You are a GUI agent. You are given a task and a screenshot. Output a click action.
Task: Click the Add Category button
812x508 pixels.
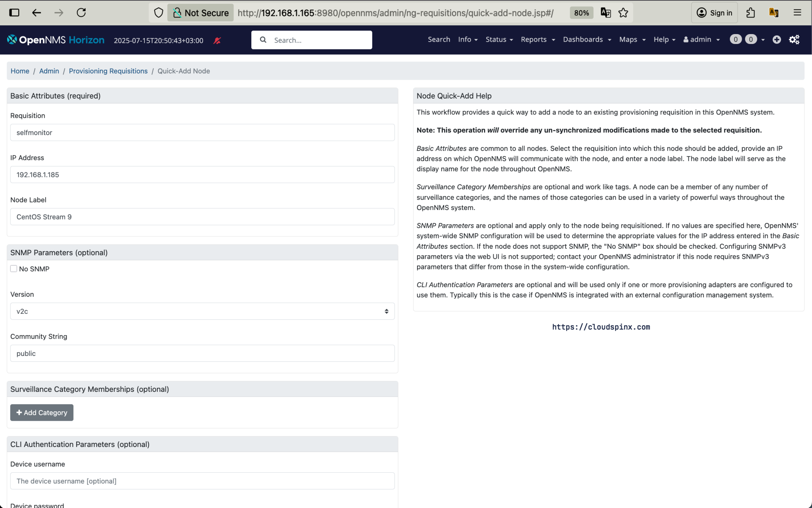[x=41, y=413]
